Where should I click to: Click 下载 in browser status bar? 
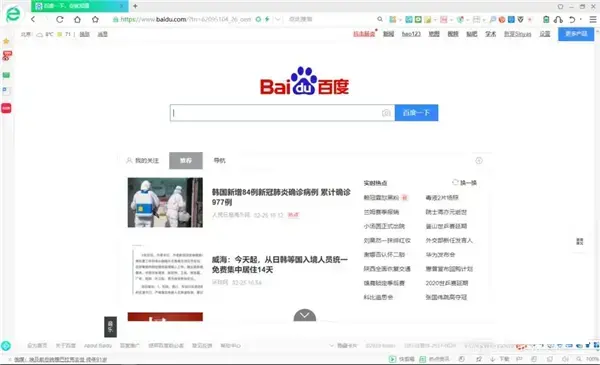coord(500,359)
